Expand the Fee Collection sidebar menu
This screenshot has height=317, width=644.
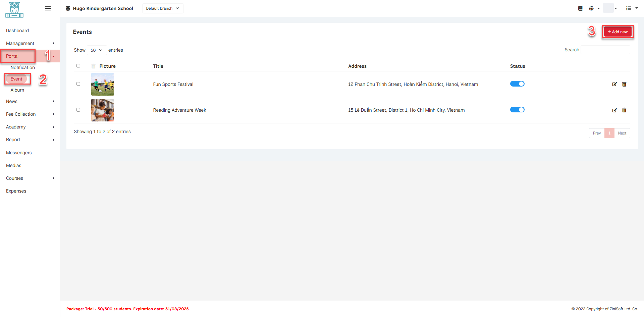21,114
